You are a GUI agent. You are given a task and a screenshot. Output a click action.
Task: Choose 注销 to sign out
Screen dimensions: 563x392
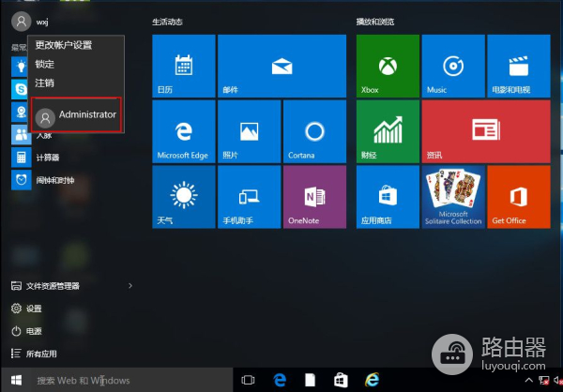tap(44, 83)
